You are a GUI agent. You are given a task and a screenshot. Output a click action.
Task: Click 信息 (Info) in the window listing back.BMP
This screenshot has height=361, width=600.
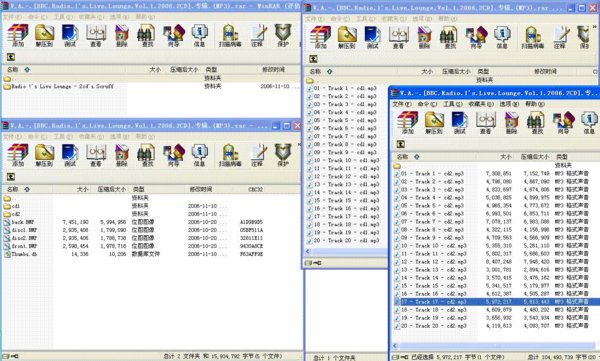pos(199,155)
